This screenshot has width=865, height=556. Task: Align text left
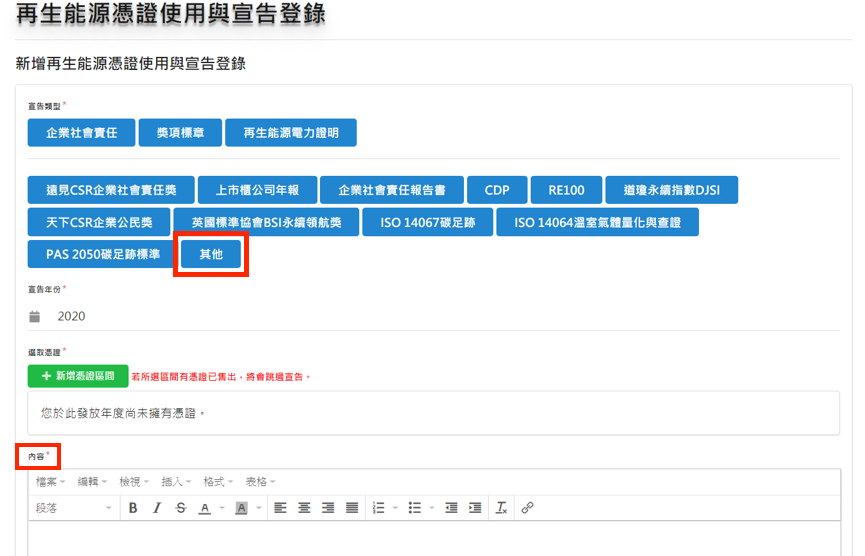pos(280,508)
